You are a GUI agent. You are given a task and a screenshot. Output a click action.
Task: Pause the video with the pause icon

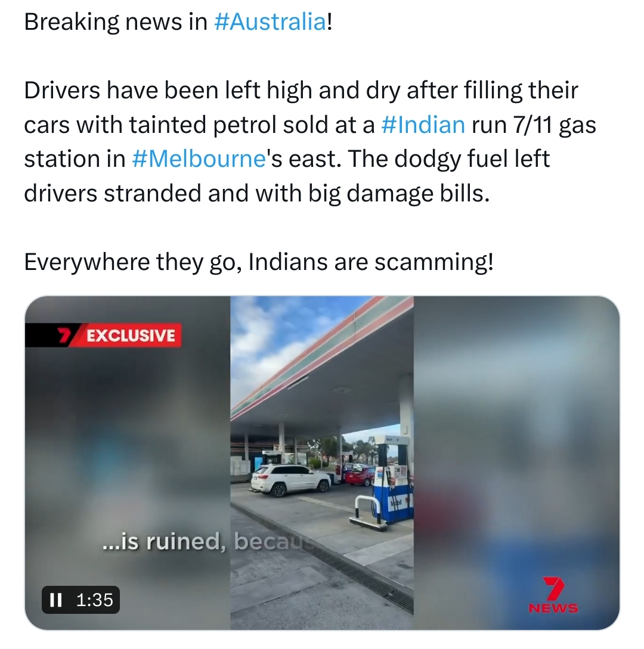click(x=55, y=600)
